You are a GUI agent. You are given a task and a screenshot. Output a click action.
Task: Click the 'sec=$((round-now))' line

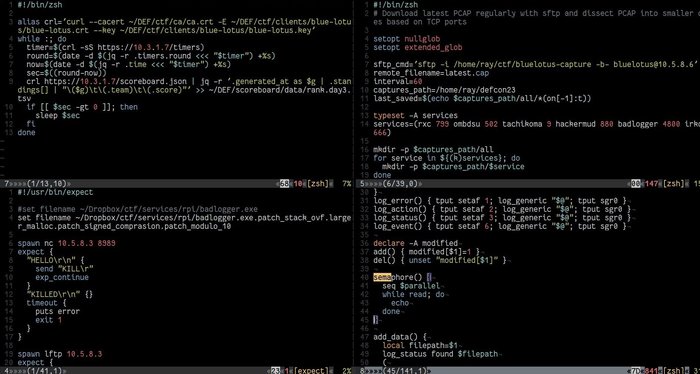[67, 73]
